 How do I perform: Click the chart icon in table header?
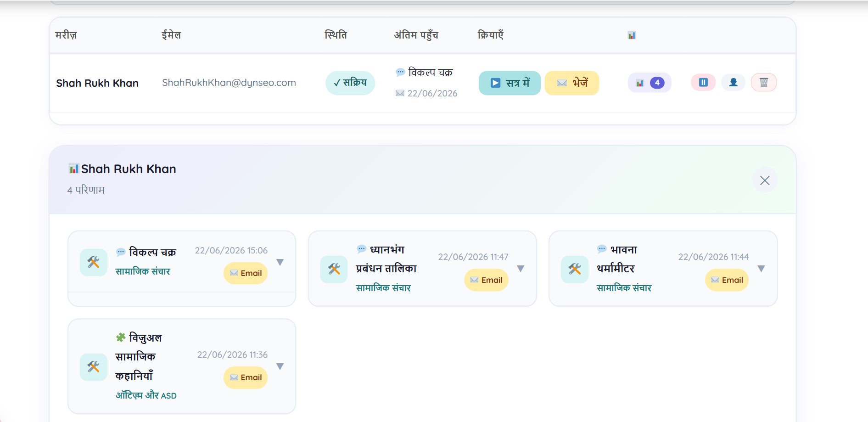632,35
